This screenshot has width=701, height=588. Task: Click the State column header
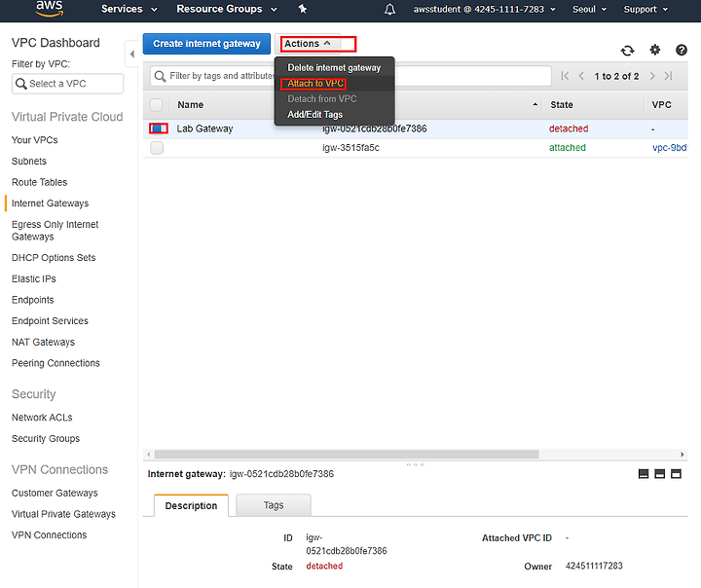(562, 104)
